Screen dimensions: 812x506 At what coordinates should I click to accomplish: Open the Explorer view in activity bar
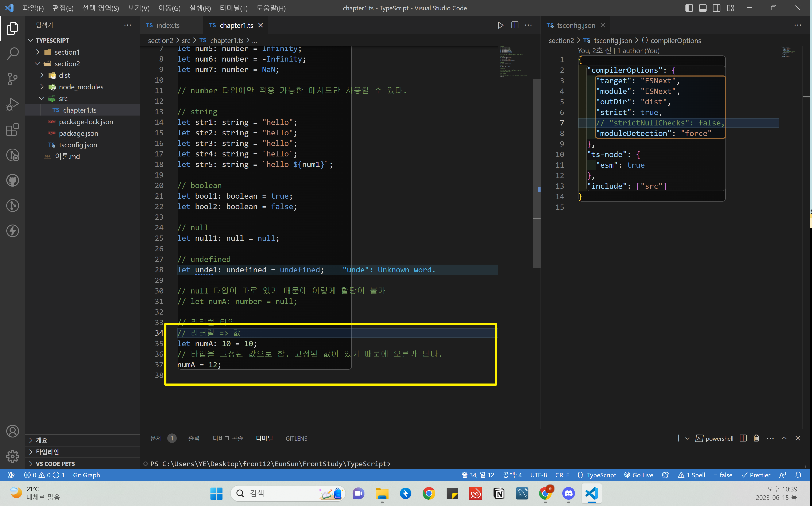pyautogui.click(x=12, y=28)
